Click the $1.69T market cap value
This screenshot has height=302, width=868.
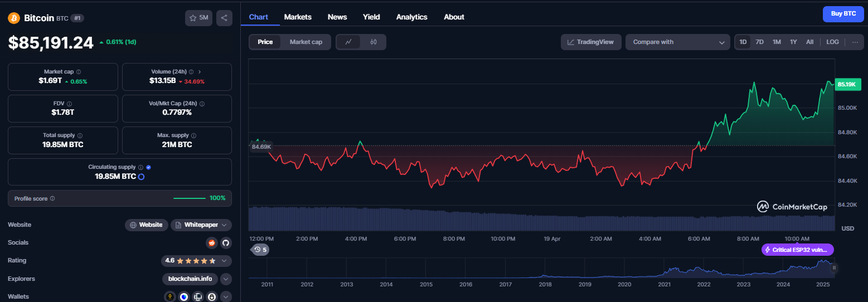pos(50,81)
